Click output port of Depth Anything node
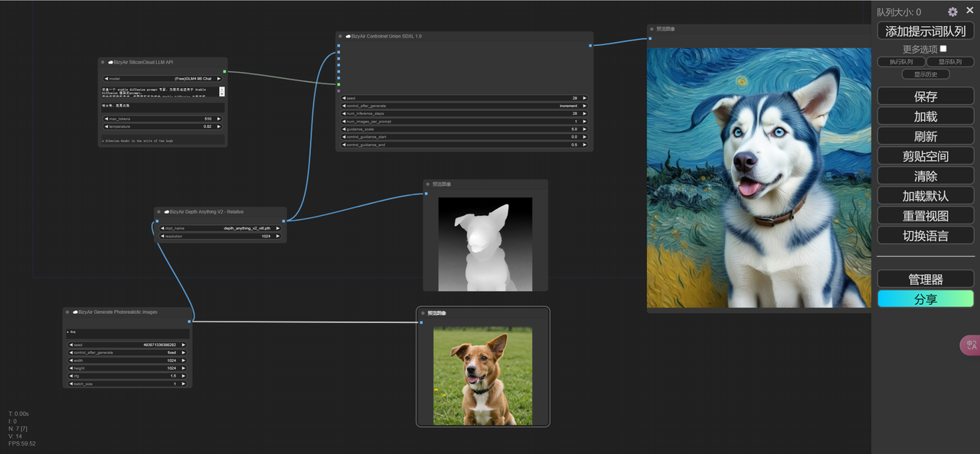The image size is (980, 454). pos(284,221)
